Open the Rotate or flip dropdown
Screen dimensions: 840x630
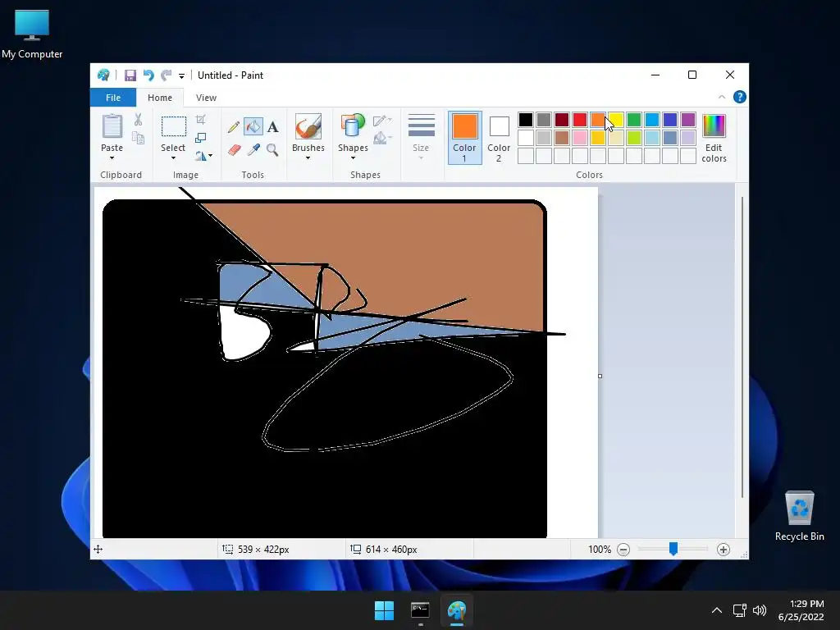[203, 156]
